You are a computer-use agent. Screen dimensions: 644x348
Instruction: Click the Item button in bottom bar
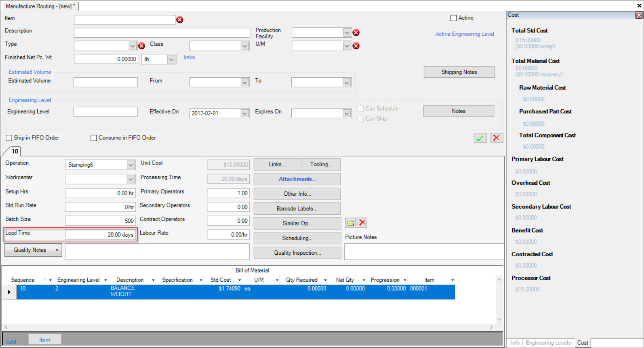pos(45,340)
